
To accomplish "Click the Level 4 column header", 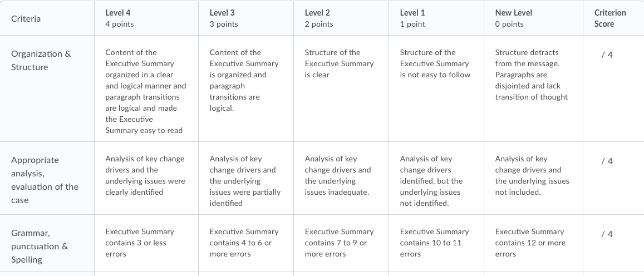I will pyautogui.click(x=146, y=18).
